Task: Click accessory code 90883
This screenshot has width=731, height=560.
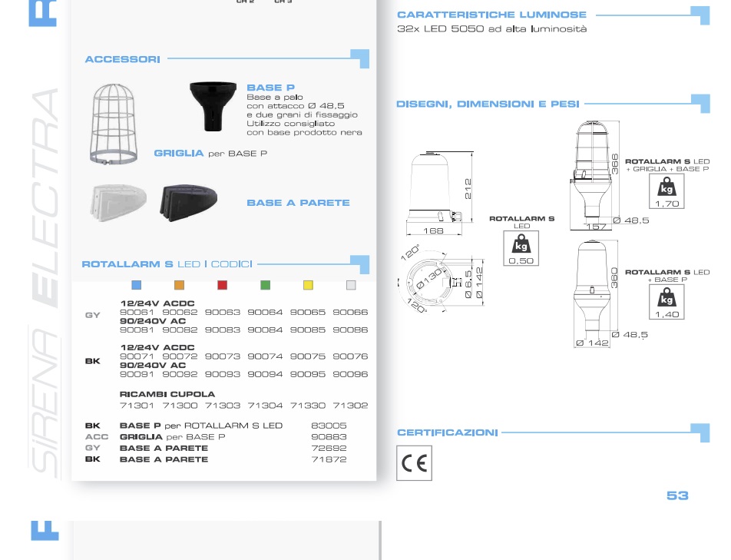Action: 329,437
